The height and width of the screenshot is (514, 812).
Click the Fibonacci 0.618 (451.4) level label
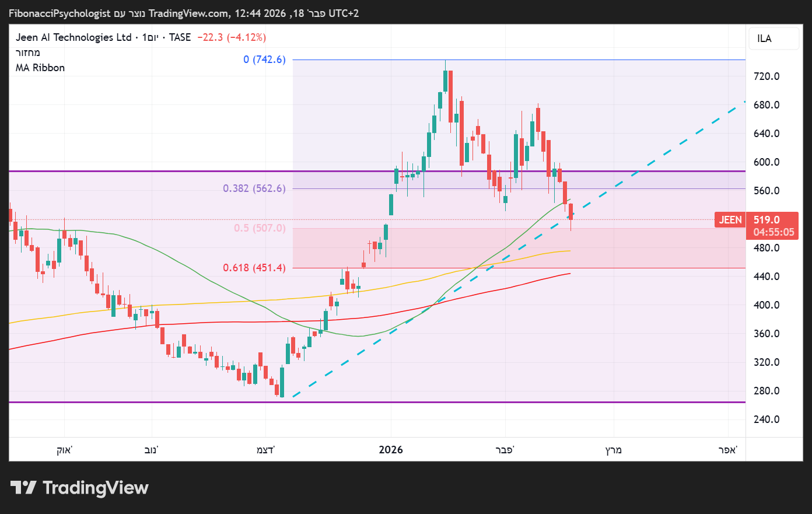(x=254, y=268)
